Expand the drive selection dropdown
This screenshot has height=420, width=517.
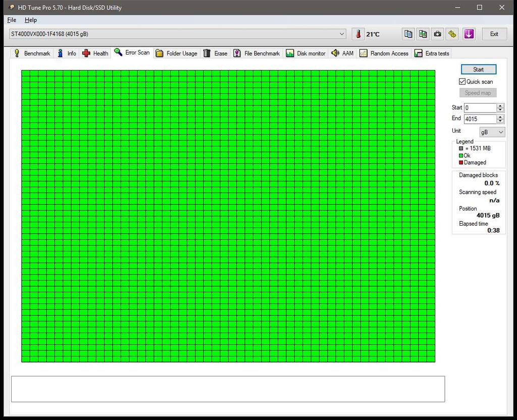pos(342,34)
